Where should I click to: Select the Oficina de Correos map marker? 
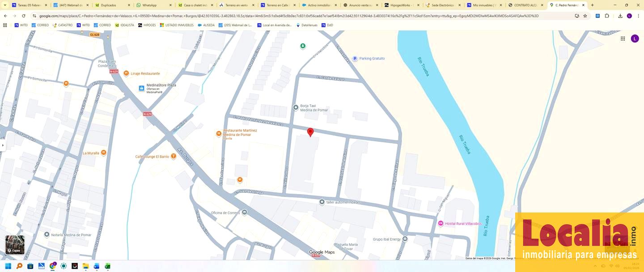click(244, 212)
